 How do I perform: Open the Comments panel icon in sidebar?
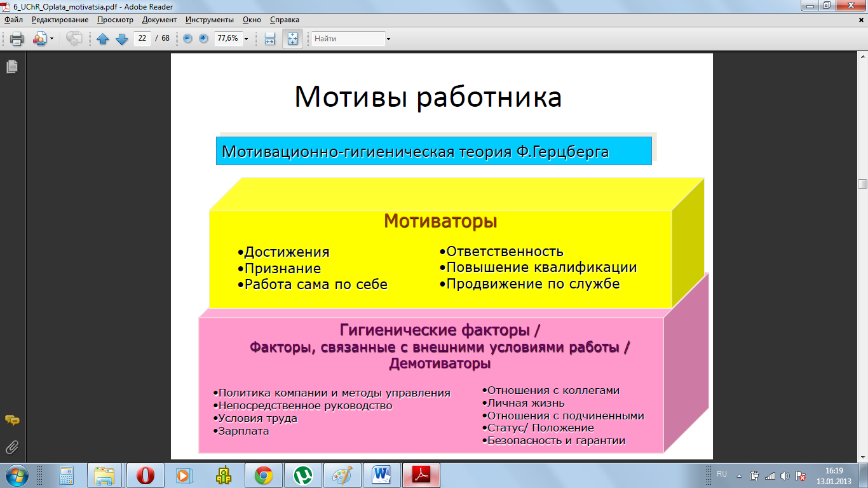click(x=11, y=421)
